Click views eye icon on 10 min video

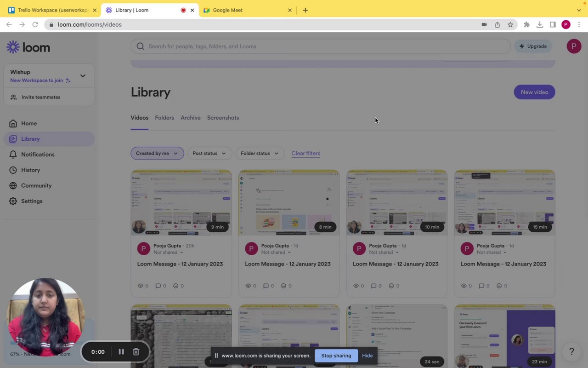point(356,286)
